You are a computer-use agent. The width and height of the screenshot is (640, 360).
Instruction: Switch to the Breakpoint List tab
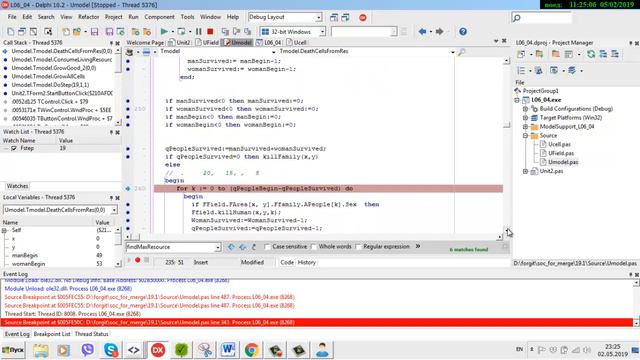[x=52, y=334]
